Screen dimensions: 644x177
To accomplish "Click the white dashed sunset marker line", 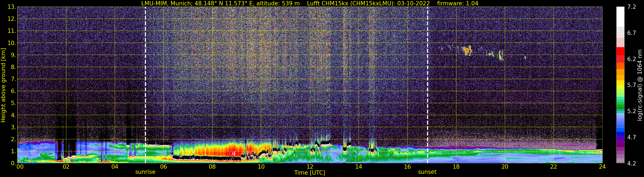I will coord(427,85).
